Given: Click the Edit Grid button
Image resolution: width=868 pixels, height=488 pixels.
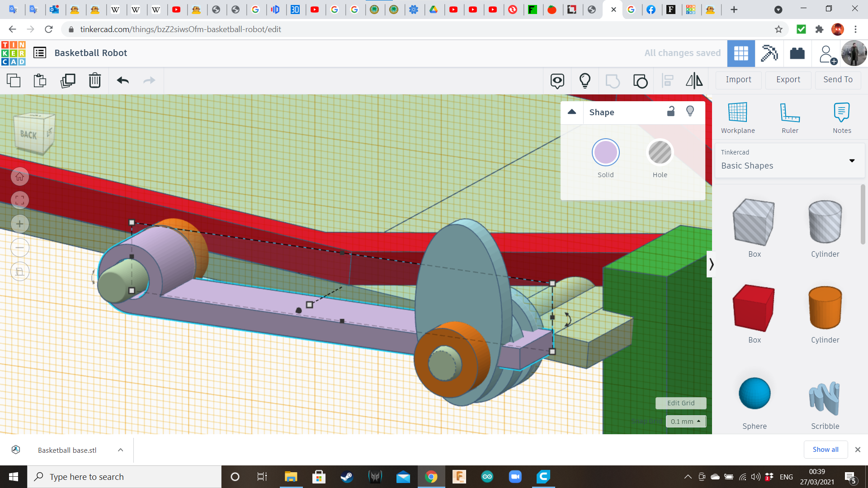Looking at the screenshot, I should [x=680, y=403].
